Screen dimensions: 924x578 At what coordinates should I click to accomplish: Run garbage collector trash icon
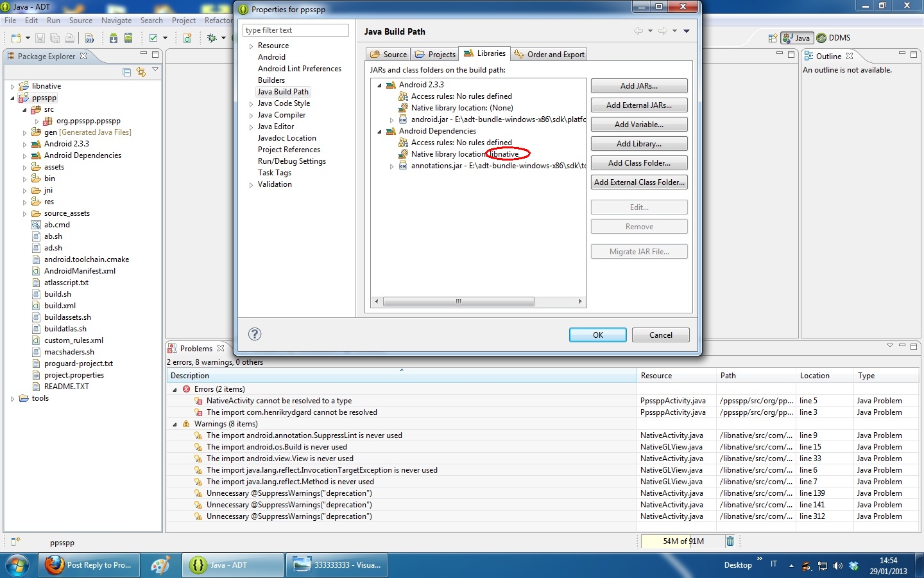pos(730,541)
